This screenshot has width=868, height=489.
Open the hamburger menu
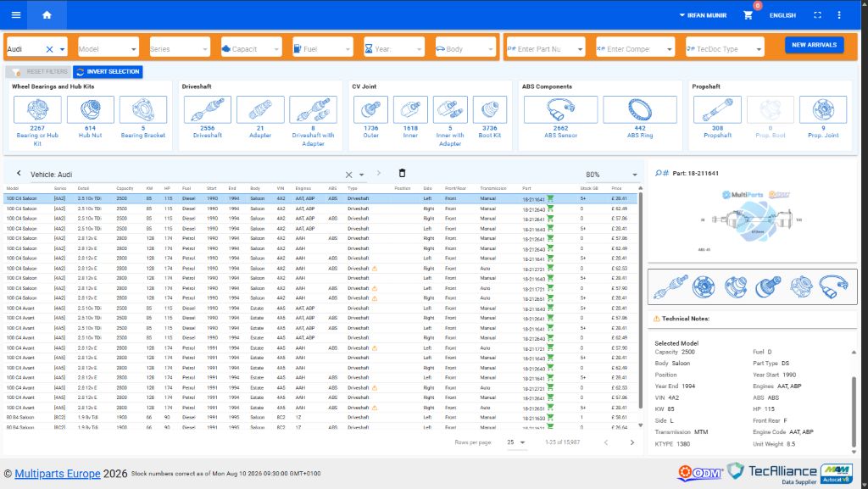click(x=16, y=15)
